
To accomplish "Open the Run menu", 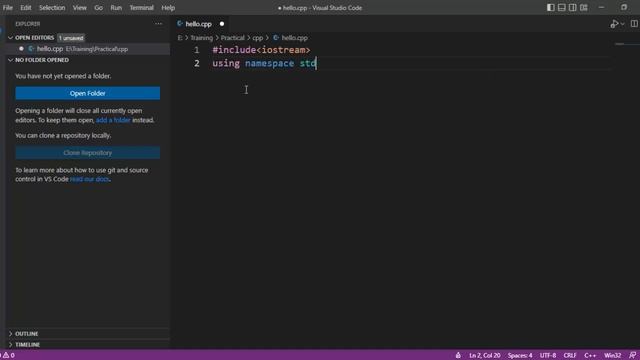I will (x=116, y=8).
